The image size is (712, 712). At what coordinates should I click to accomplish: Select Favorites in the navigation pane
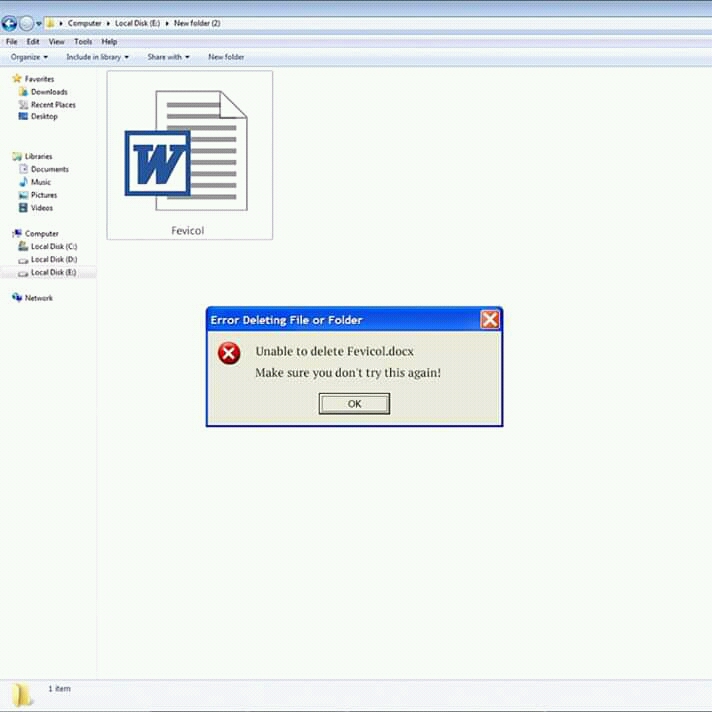point(39,79)
